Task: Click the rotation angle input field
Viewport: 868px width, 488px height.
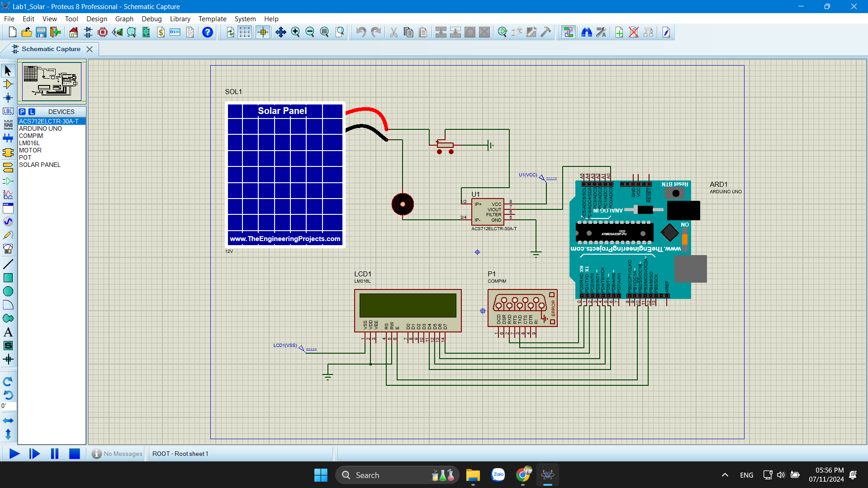Action: [8, 406]
